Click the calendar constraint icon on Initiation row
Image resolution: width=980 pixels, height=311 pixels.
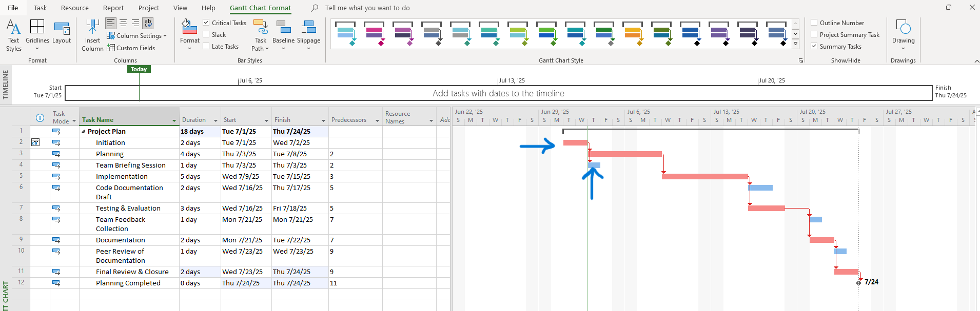click(x=35, y=142)
